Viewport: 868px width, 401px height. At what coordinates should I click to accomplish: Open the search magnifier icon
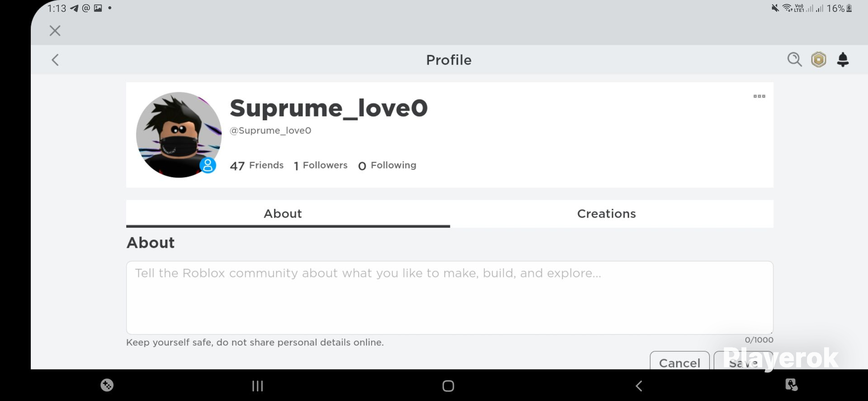794,60
